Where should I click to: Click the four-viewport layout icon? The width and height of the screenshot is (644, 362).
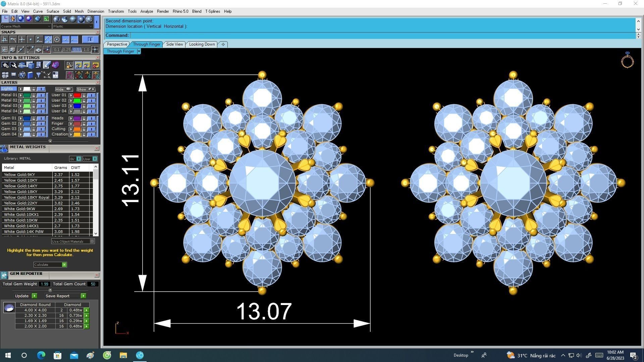pyautogui.click(x=5, y=75)
